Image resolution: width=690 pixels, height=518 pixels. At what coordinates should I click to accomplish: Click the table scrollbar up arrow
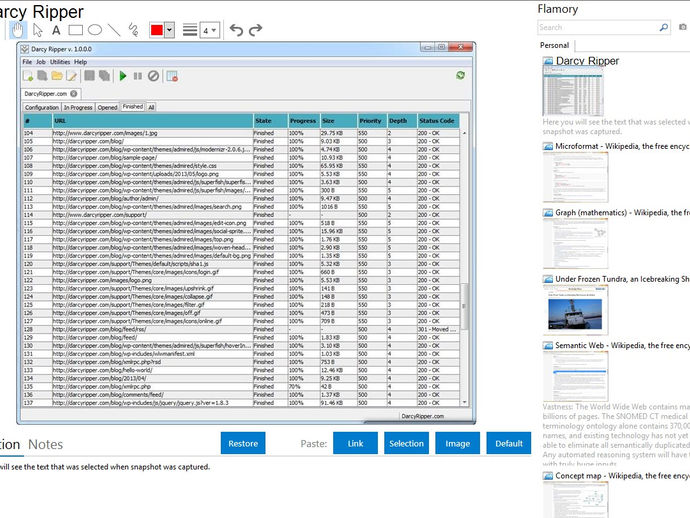tap(465, 132)
